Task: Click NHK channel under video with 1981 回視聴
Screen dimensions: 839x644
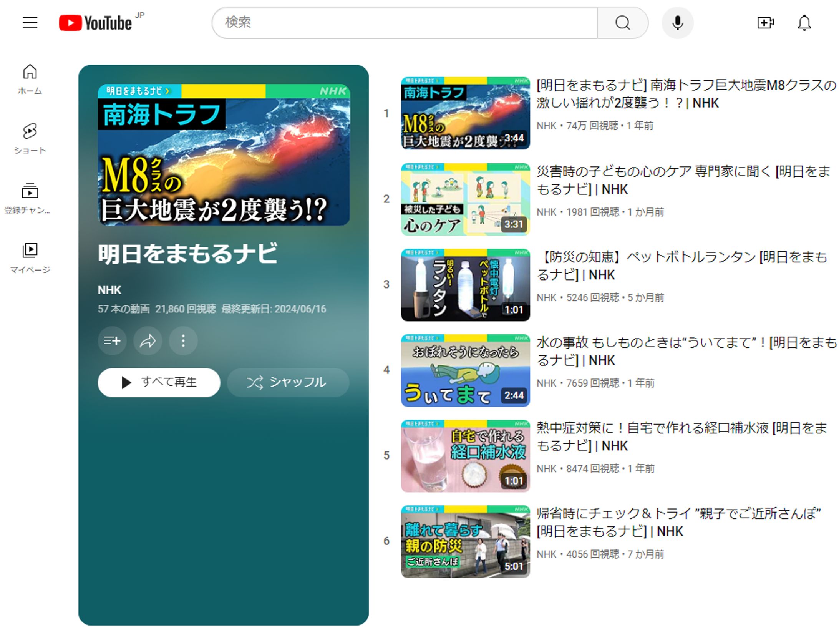Action: pyautogui.click(x=546, y=212)
